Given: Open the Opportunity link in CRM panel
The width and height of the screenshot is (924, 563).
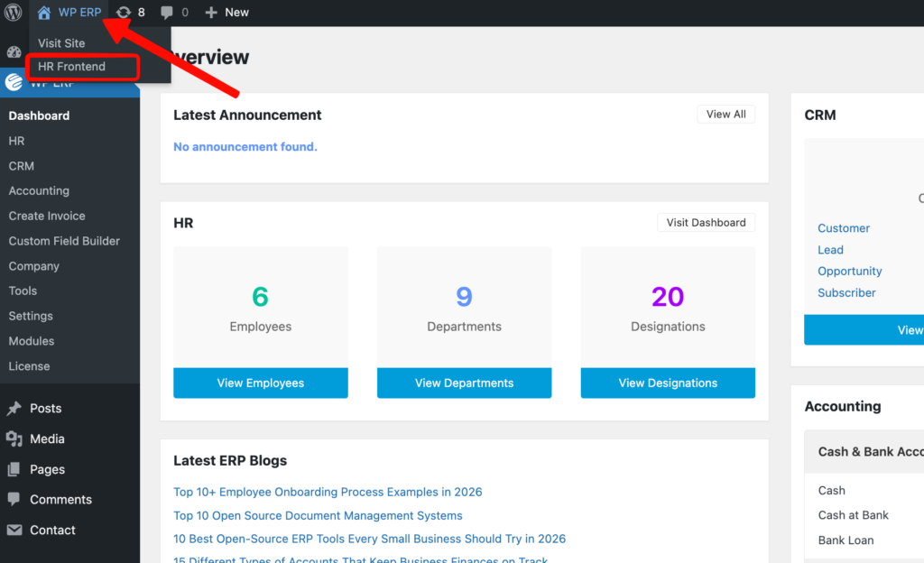Looking at the screenshot, I should coord(849,272).
